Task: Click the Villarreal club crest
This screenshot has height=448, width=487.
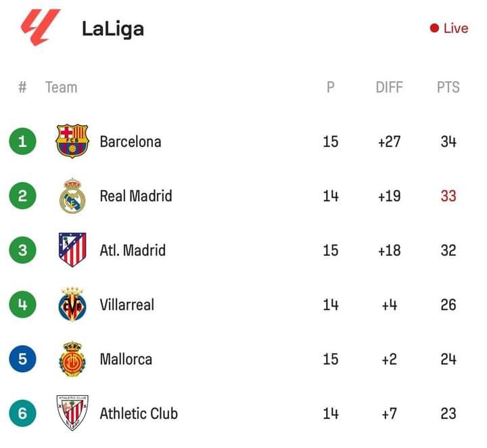Action: 72,305
